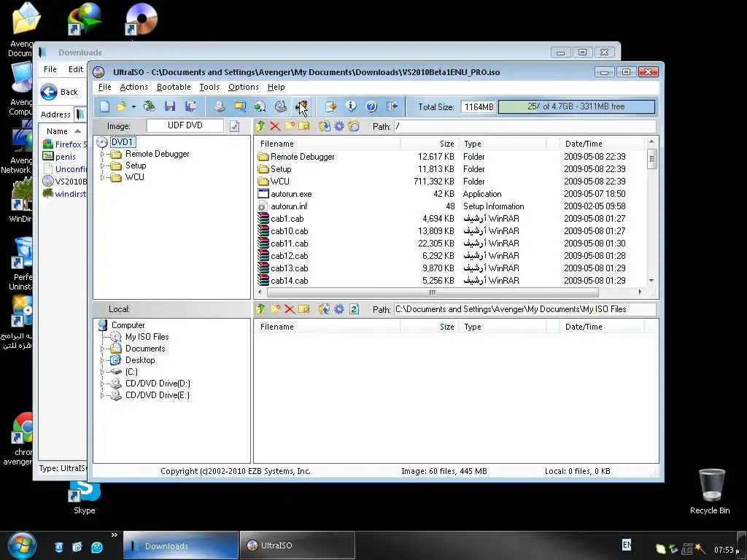
Task: Click the Make CD/DVD Image icon
Action: click(x=219, y=106)
